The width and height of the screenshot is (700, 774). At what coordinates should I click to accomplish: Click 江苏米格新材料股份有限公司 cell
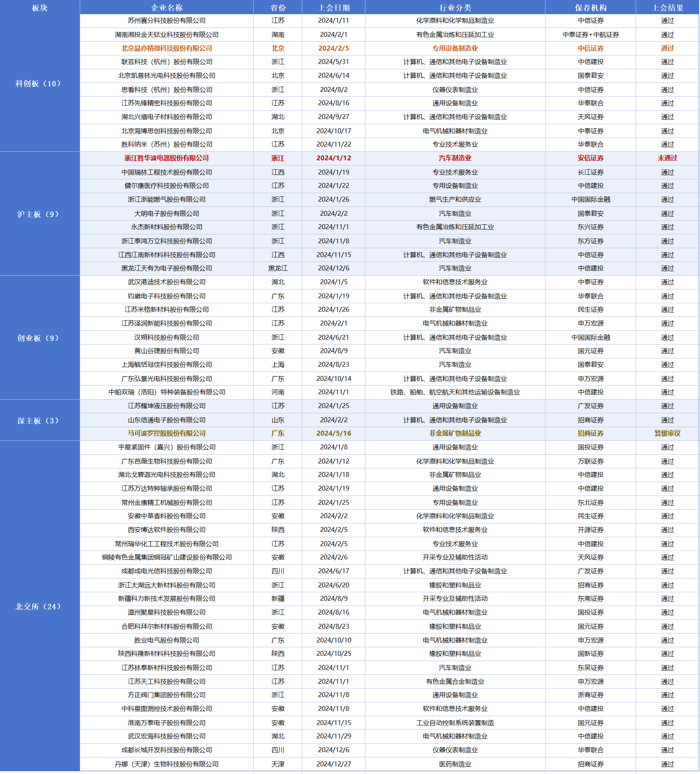pyautogui.click(x=167, y=310)
